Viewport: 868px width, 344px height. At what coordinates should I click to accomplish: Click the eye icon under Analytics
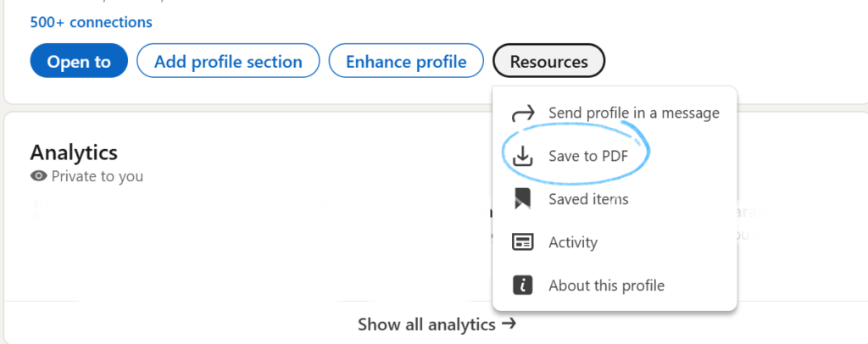coord(38,177)
